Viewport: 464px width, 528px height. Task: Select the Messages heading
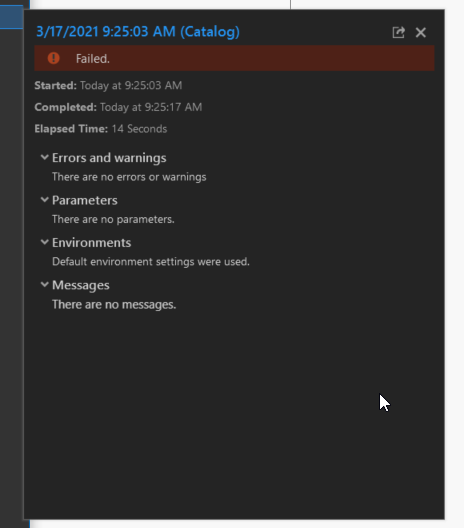click(x=80, y=285)
